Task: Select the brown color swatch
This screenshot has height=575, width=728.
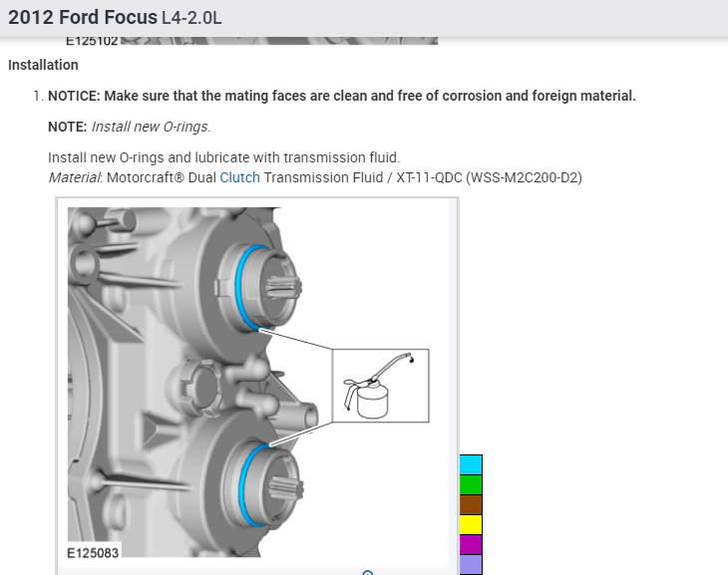Action: [x=471, y=505]
